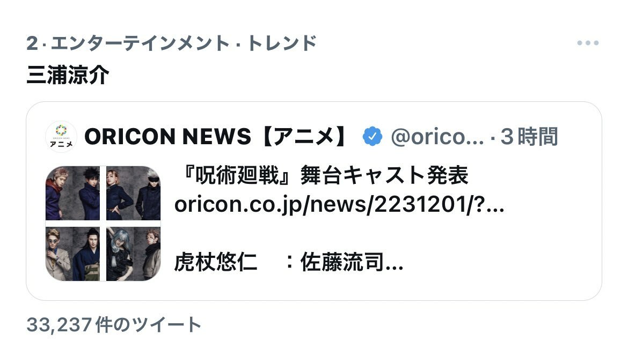Open the embedded ORICON tweet card
628x364 pixels.
coord(314,201)
